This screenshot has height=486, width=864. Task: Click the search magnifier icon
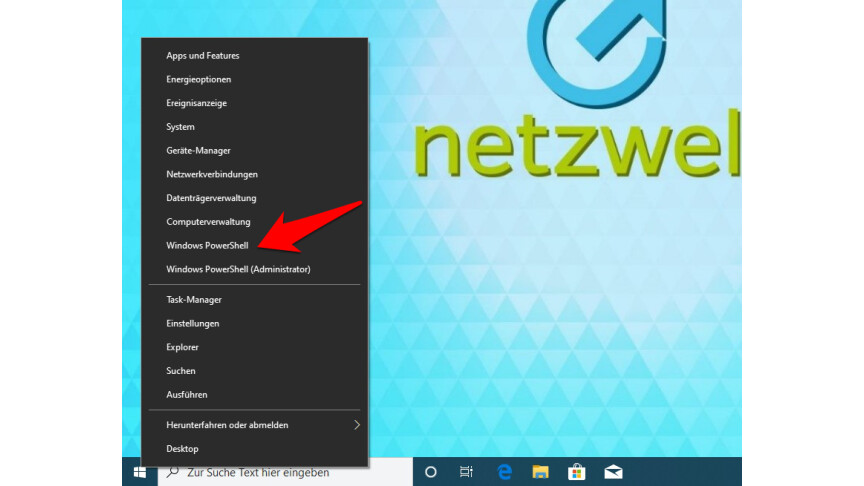[x=172, y=472]
